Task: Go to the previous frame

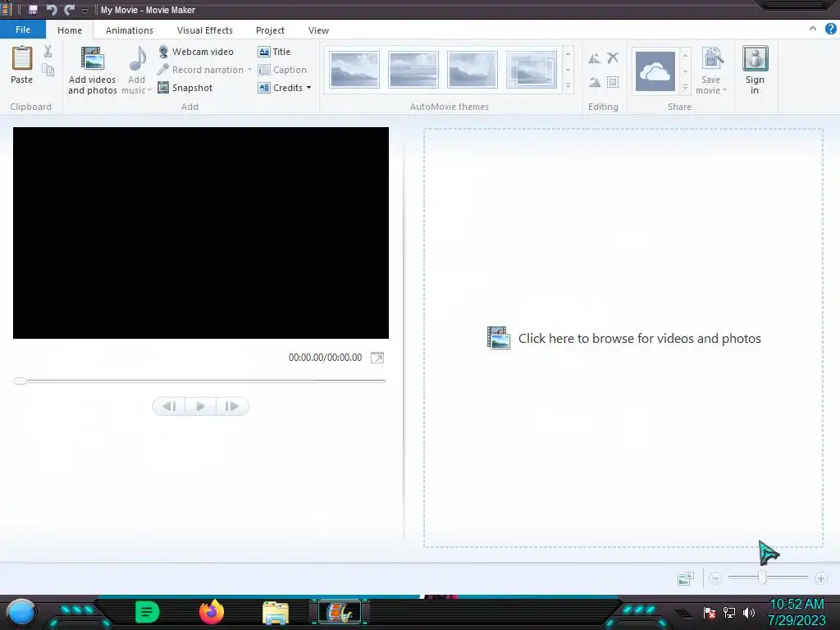Action: pos(169,407)
